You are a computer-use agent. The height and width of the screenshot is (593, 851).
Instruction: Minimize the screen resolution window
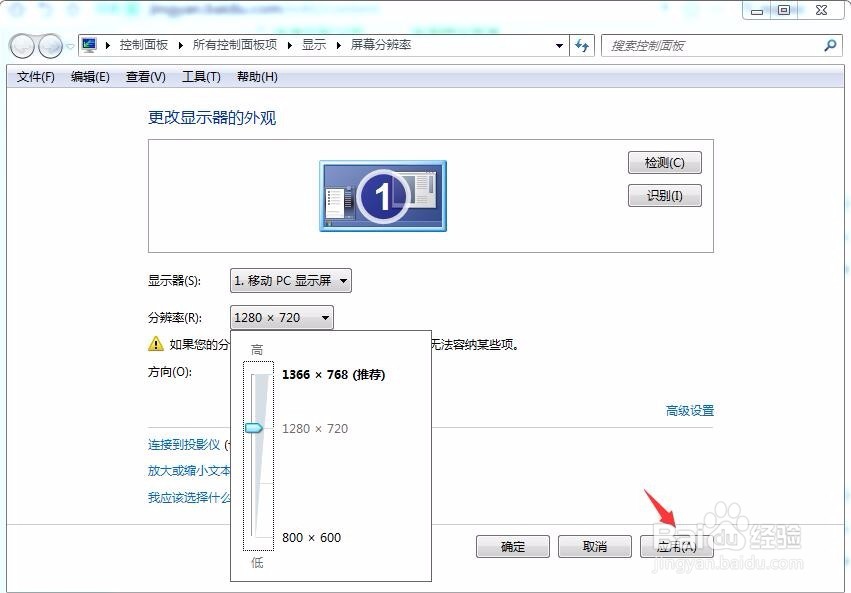point(757,10)
